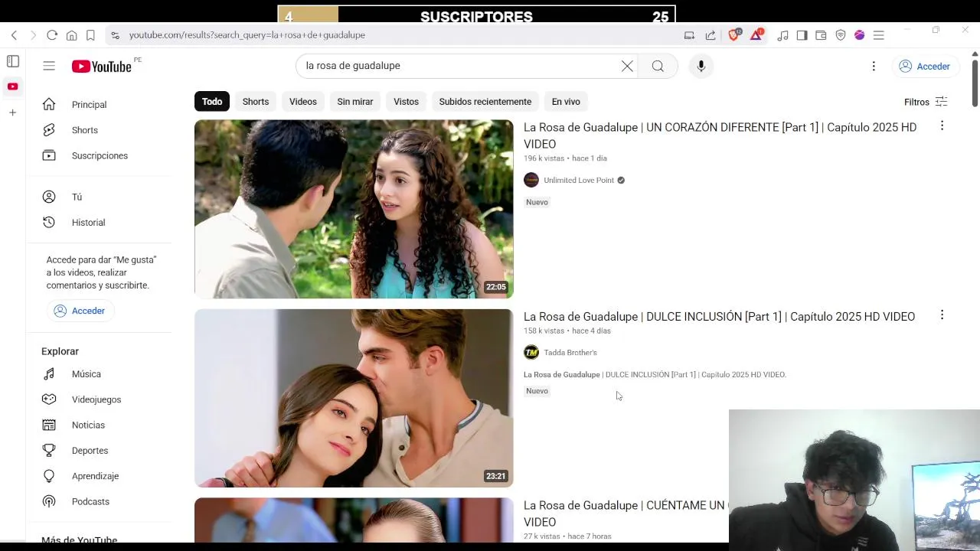This screenshot has width=980, height=551.
Task: Open Brave wallet icon
Action: 821,35
